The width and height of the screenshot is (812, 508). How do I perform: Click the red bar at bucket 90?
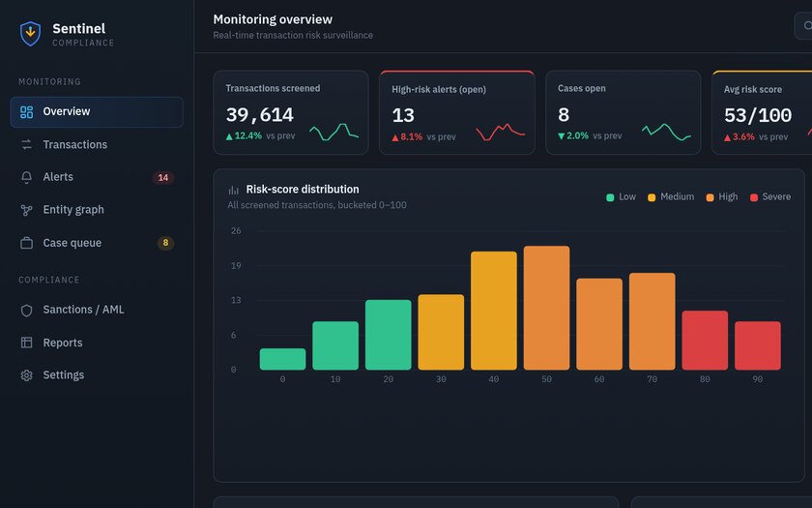click(x=758, y=345)
